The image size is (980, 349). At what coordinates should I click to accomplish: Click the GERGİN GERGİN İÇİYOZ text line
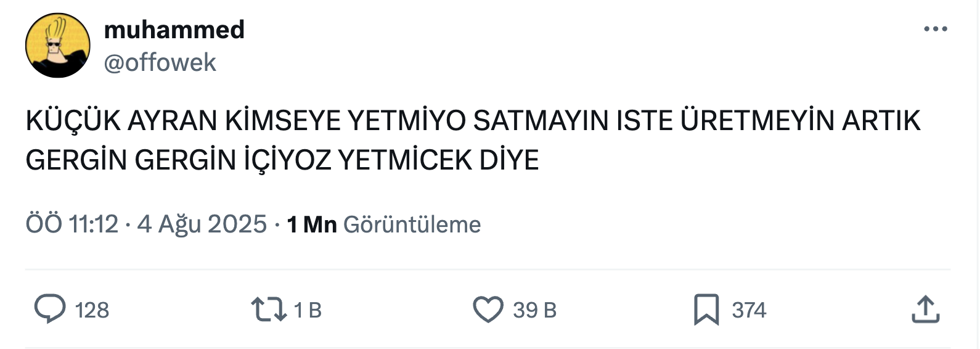pos(282,160)
